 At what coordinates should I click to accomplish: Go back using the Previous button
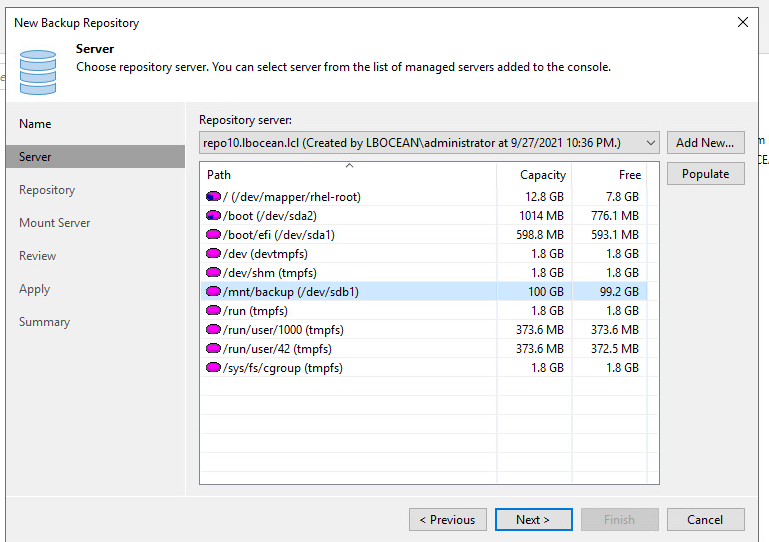point(447,520)
